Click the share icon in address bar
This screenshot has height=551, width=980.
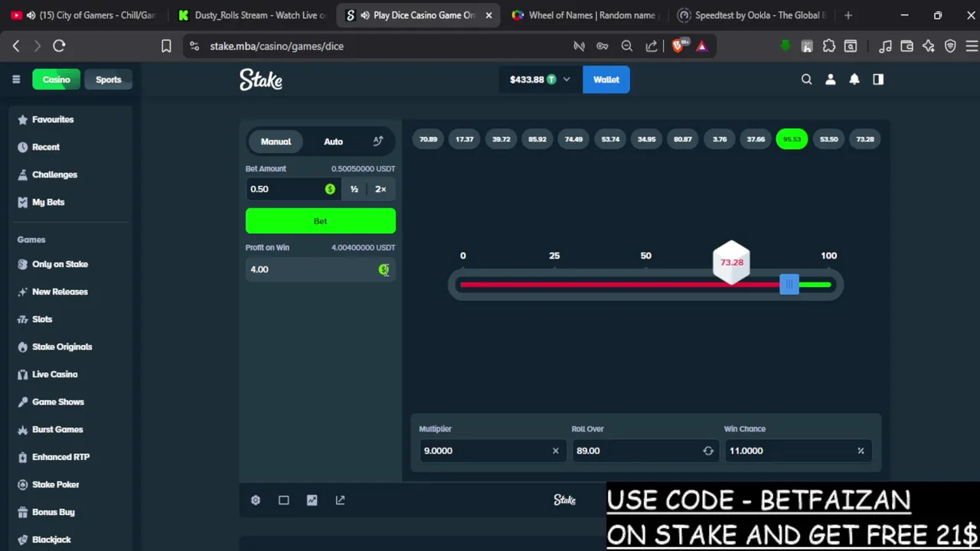coord(652,46)
